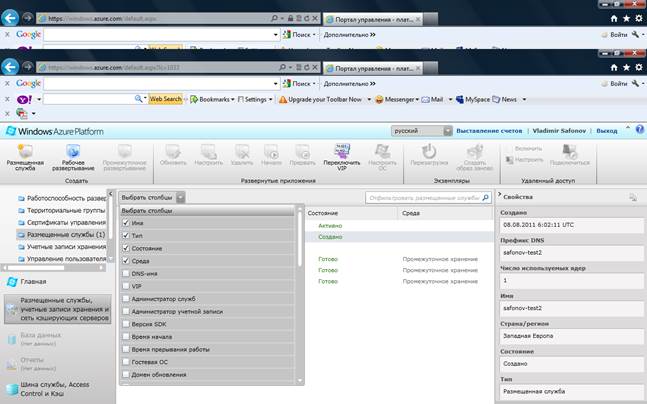Uncheck the Состояние column checkbox
The height and width of the screenshot is (404, 647).
point(126,248)
